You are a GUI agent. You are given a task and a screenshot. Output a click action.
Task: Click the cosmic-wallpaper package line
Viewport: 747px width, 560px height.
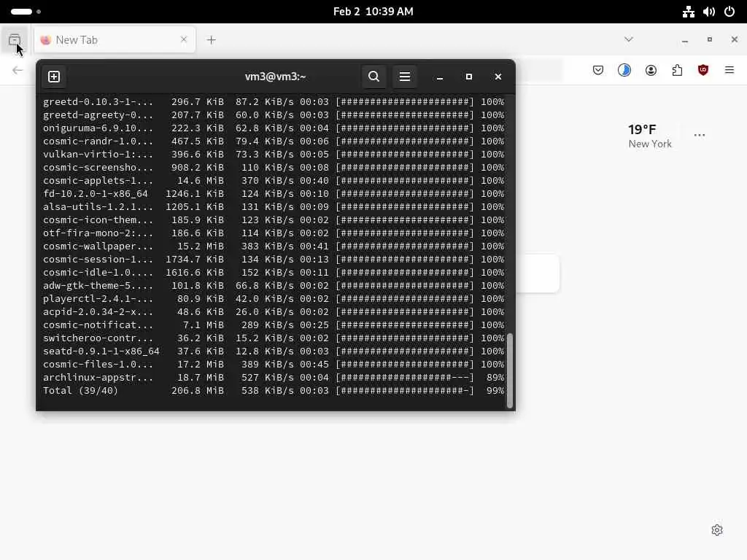click(274, 246)
